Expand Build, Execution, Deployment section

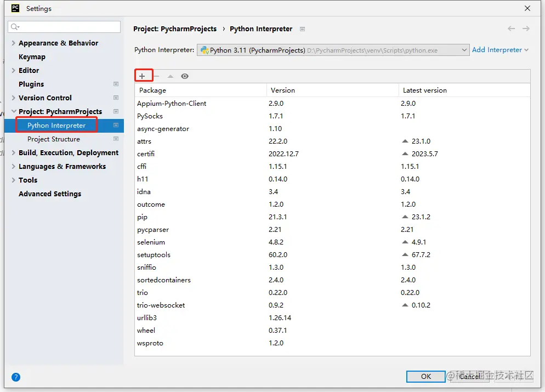tap(13, 152)
